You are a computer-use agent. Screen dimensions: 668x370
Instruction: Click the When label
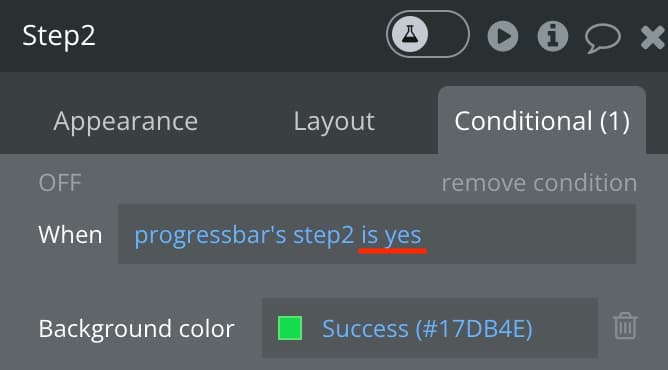(x=70, y=235)
